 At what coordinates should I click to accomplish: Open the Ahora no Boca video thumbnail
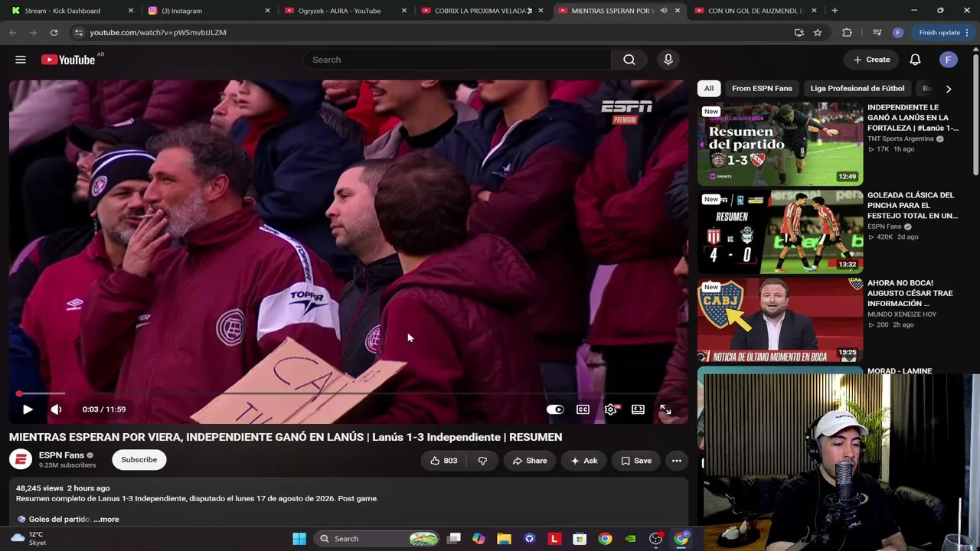pyautogui.click(x=780, y=320)
